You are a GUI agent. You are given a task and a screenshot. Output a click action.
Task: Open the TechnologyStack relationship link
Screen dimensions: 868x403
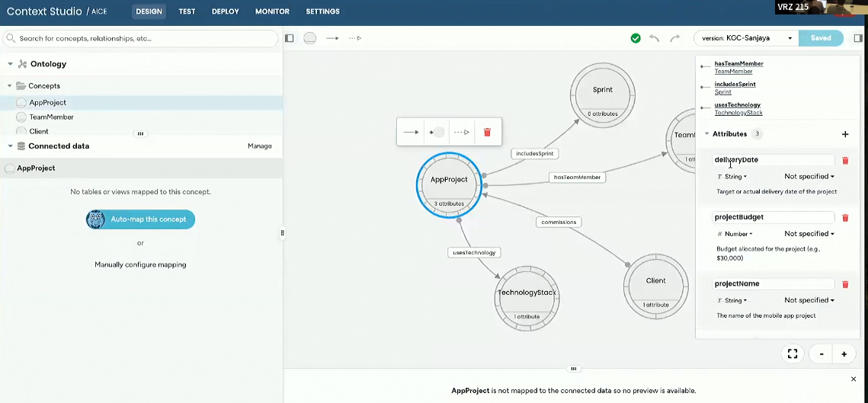738,113
